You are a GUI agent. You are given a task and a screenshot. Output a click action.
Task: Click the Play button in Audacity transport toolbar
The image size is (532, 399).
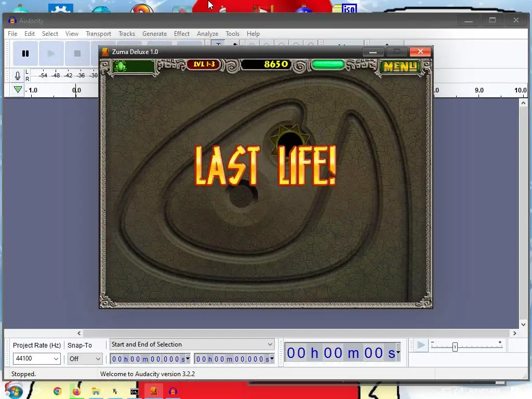pos(51,54)
